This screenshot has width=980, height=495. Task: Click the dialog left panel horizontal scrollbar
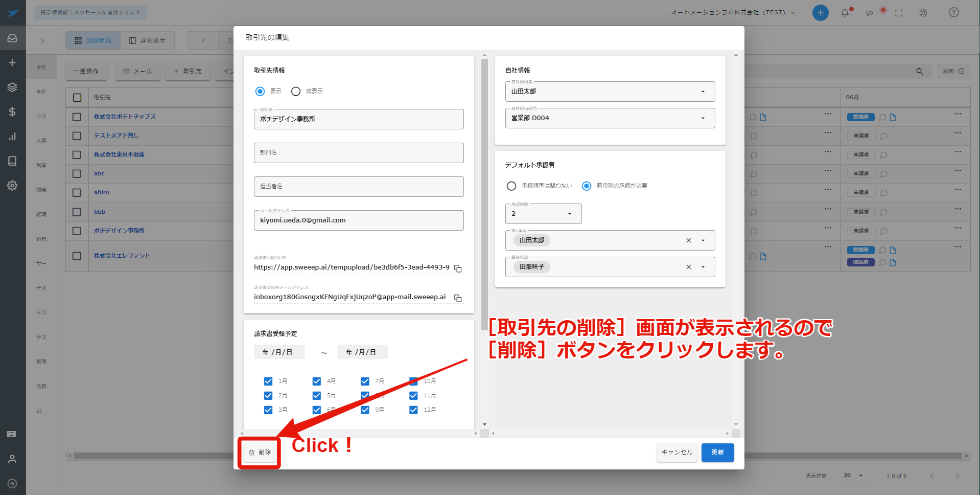(359, 433)
